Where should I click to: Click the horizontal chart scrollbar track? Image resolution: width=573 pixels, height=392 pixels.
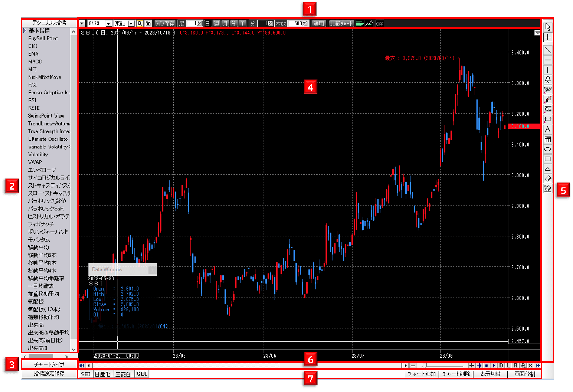click(x=247, y=365)
